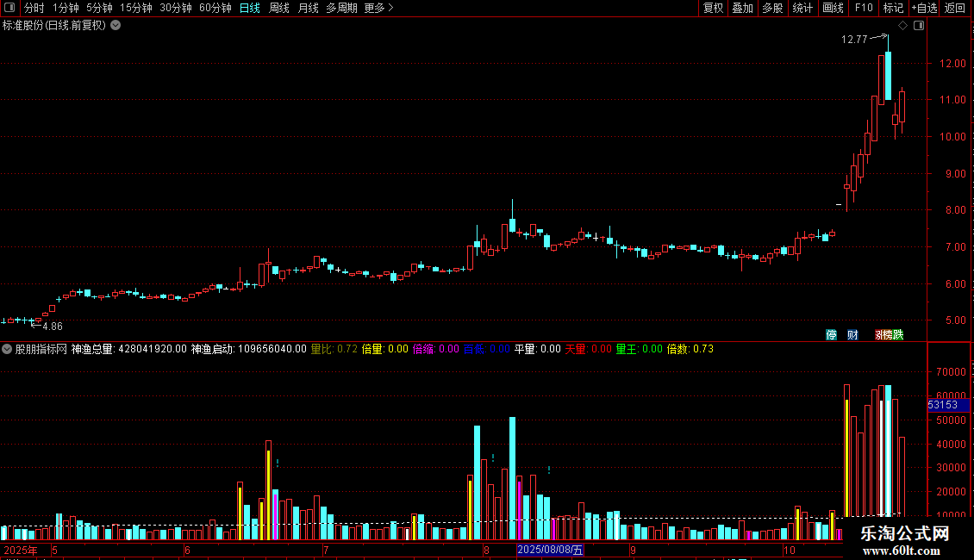Open the indicator panel dropdown beside 股朋指标网

(7, 349)
